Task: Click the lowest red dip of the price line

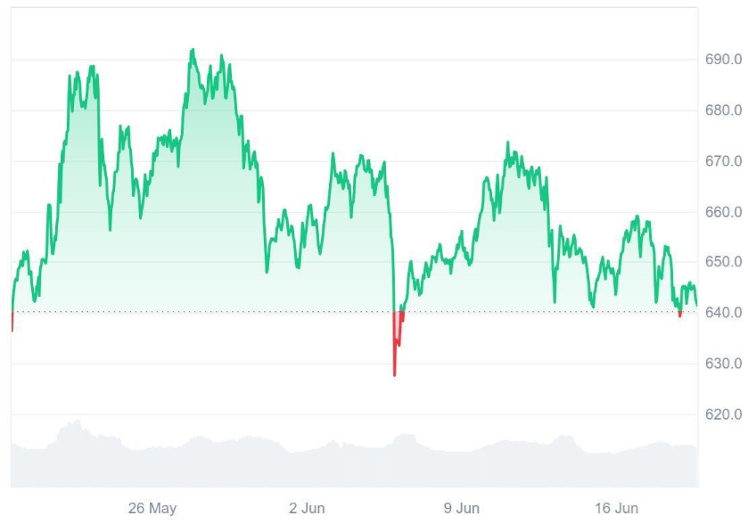Action: [x=394, y=374]
